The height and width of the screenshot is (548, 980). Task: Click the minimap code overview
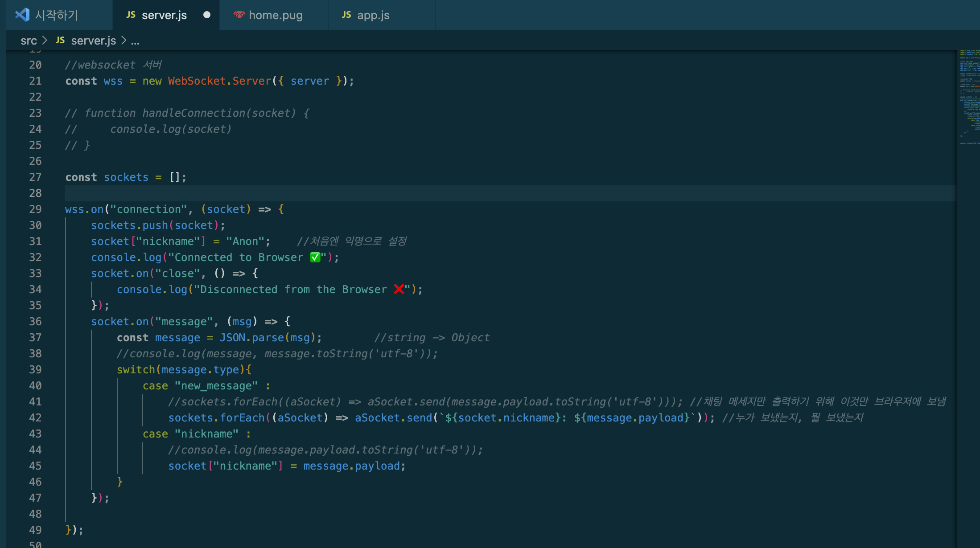[969, 98]
